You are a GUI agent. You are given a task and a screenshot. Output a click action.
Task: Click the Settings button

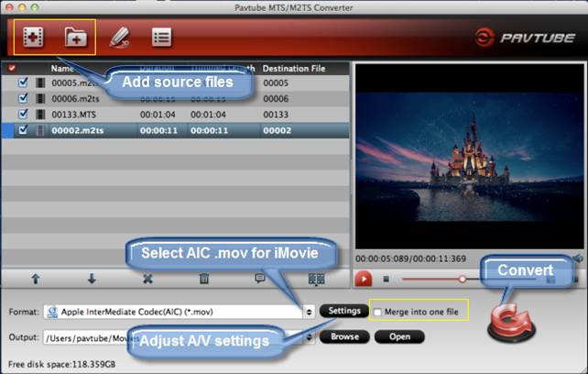point(344,311)
